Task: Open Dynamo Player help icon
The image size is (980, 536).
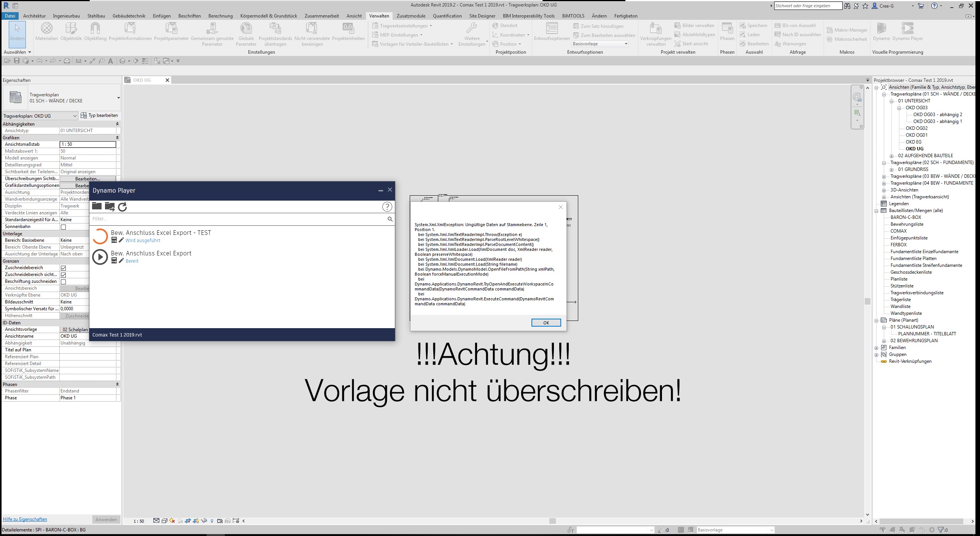Action: coord(387,207)
